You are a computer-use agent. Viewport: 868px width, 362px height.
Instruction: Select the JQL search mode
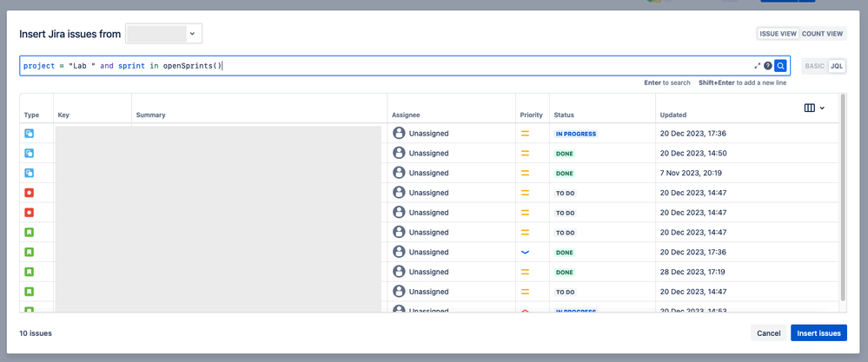pyautogui.click(x=837, y=66)
